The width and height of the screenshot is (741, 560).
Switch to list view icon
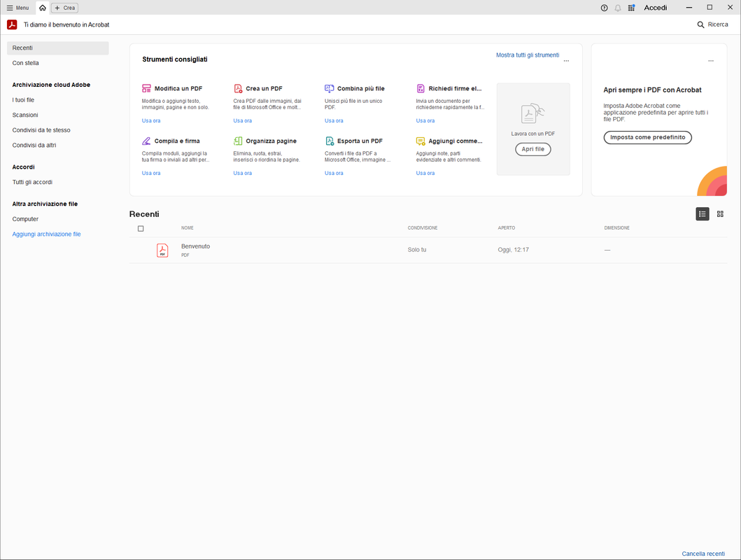click(703, 214)
